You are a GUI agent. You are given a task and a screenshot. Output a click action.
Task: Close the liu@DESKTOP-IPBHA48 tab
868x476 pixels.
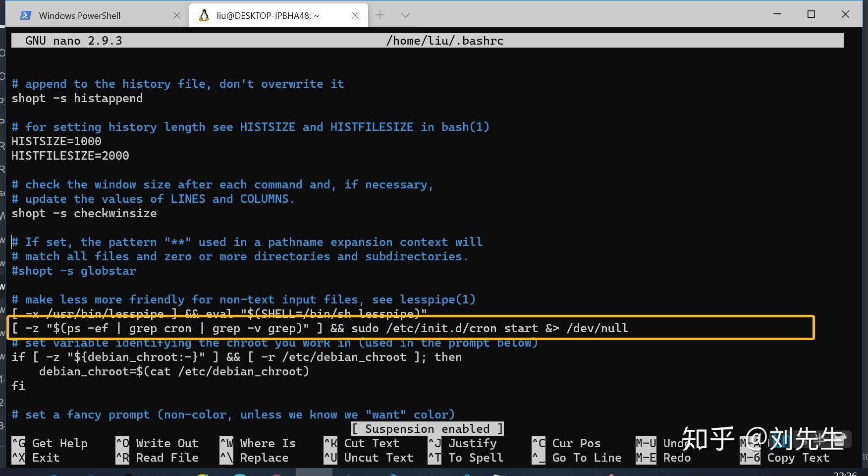tap(355, 15)
